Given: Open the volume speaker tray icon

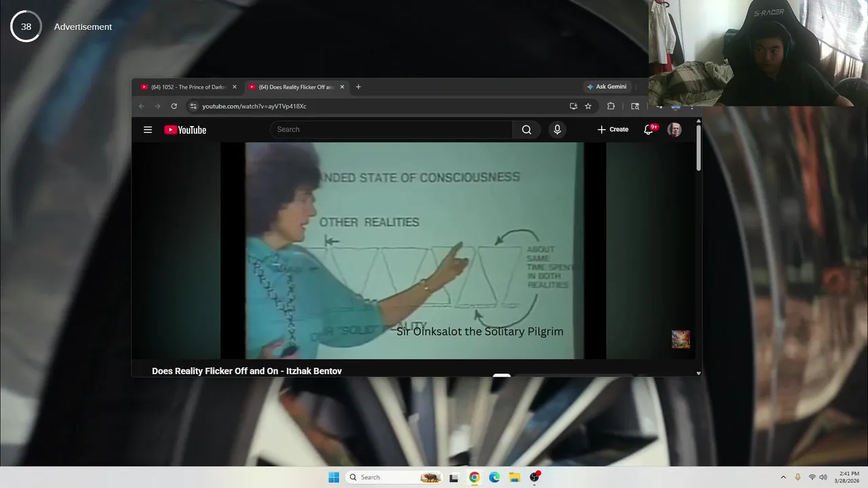Looking at the screenshot, I should coord(823,477).
